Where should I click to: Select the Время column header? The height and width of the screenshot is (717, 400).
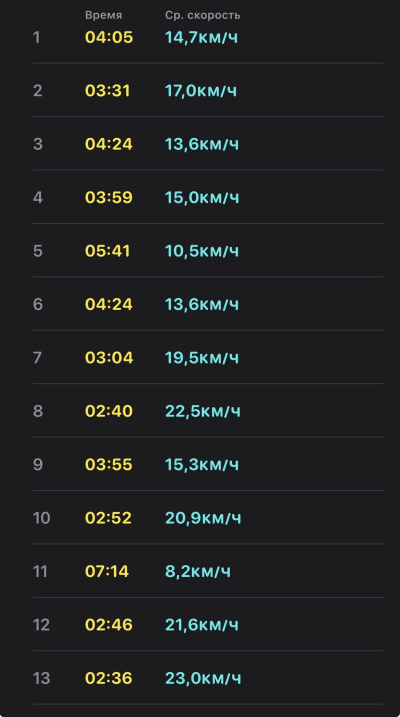tap(103, 16)
